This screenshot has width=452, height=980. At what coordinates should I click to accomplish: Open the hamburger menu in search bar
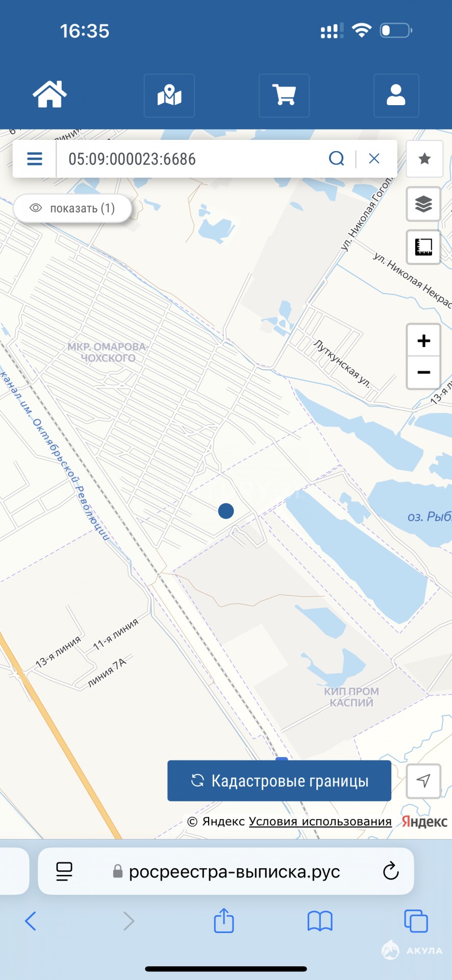(x=35, y=159)
